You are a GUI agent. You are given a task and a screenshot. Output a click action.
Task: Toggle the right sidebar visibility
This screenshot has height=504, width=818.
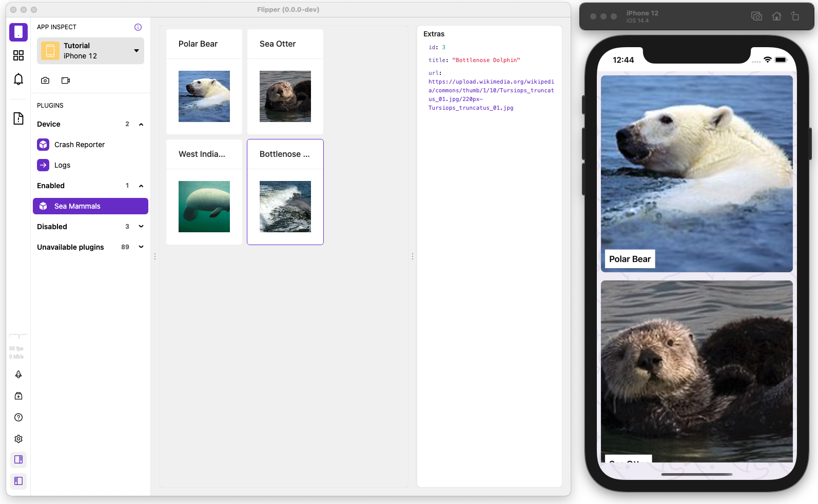18,459
